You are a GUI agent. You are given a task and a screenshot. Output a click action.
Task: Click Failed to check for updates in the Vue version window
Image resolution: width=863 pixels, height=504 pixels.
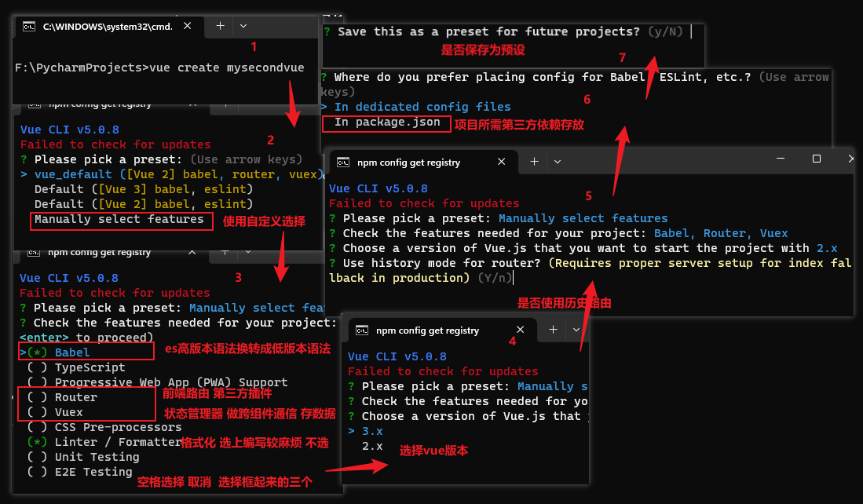(443, 371)
